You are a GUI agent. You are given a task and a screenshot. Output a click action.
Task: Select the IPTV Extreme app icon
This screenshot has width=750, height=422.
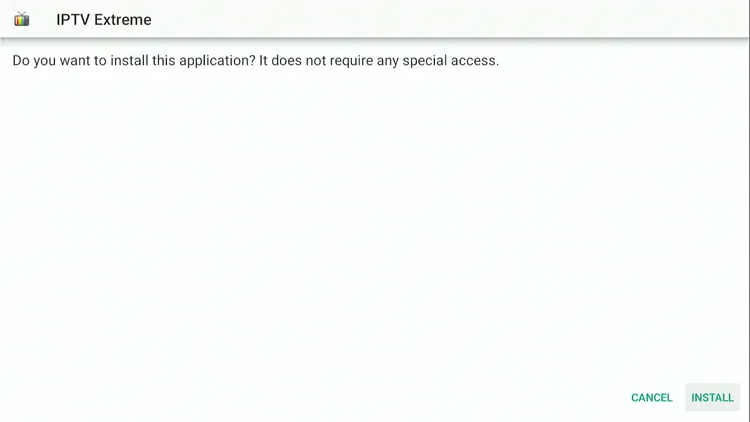[x=22, y=19]
